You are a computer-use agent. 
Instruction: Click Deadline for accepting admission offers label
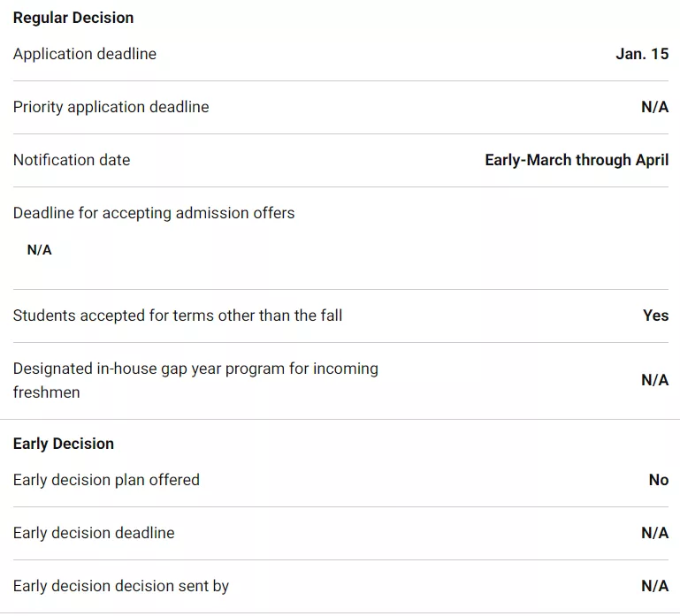coord(154,213)
